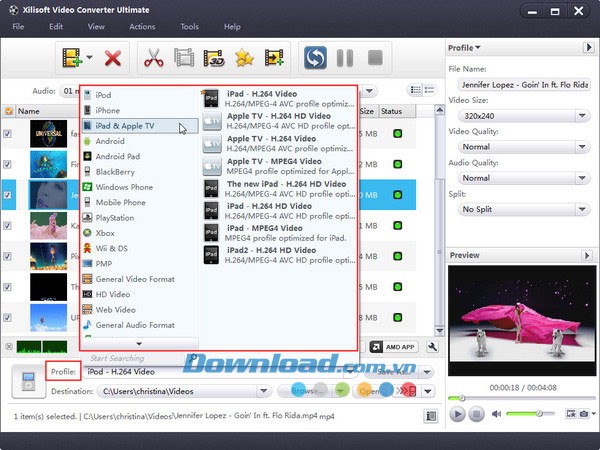Click the Start Searching field
This screenshot has width=600, height=450.
point(134,358)
